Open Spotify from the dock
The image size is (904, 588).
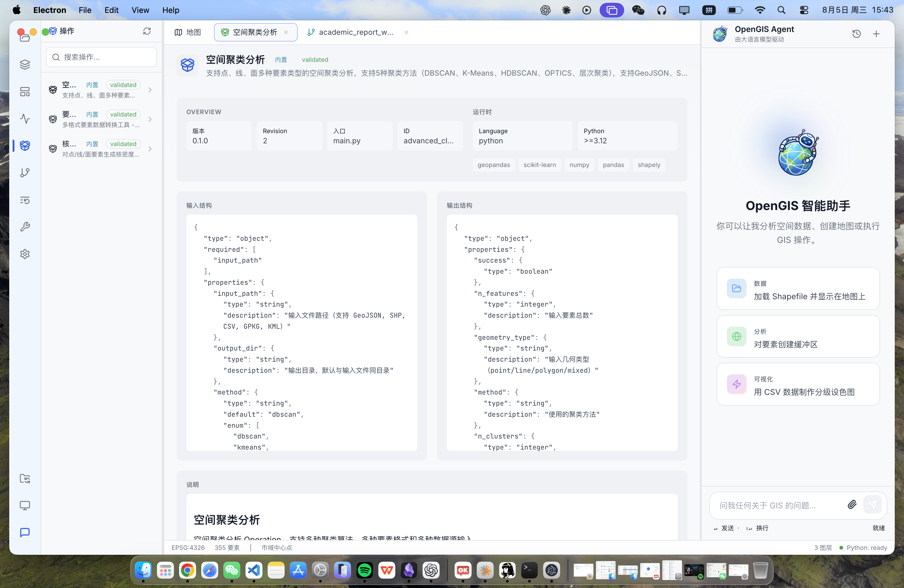point(365,570)
